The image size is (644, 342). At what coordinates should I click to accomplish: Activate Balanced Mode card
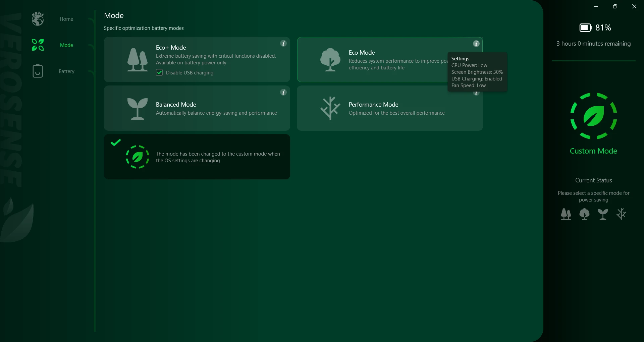coord(197,108)
